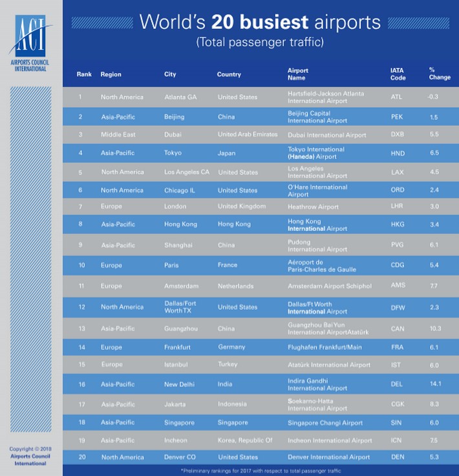
Task: Select the 'Atatürk International Airport' cell
Action: click(329, 365)
